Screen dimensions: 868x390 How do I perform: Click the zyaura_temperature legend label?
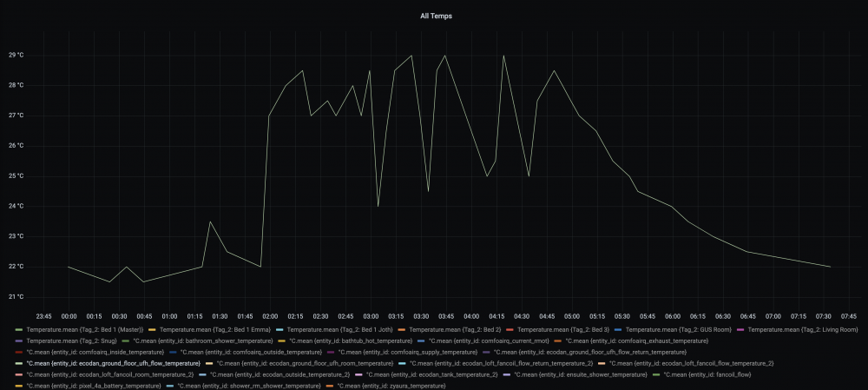pyautogui.click(x=391, y=386)
